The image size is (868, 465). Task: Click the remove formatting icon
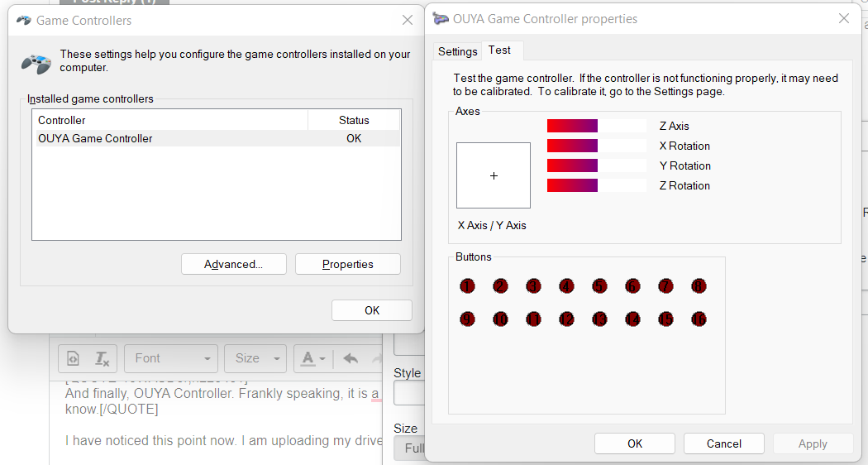point(103,358)
